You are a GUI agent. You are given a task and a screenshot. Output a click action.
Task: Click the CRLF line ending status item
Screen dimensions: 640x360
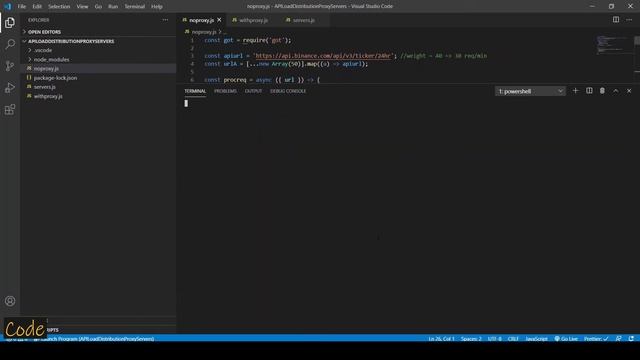click(513, 339)
